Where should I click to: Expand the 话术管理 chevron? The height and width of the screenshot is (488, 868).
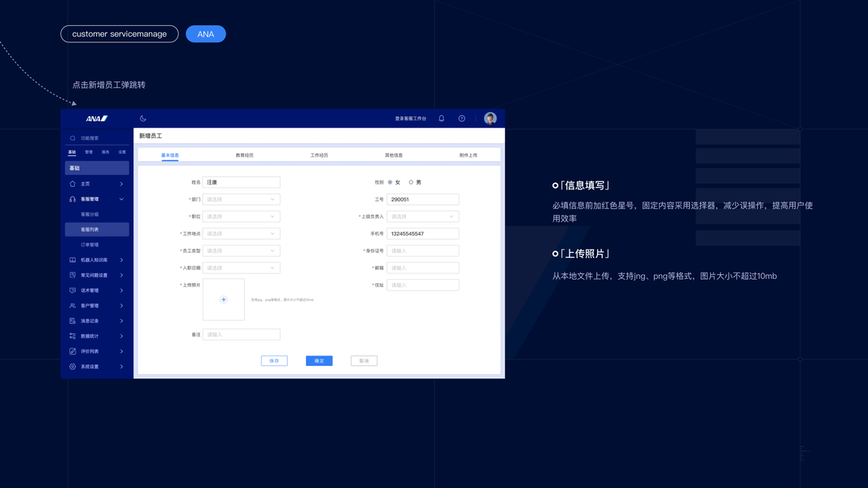[121, 290]
